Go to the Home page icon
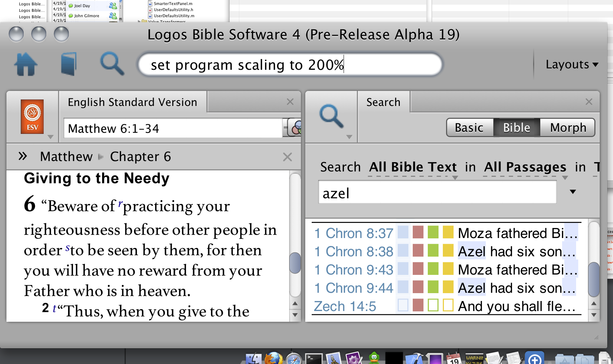Screen dimensions: 613x364 (x=26, y=64)
